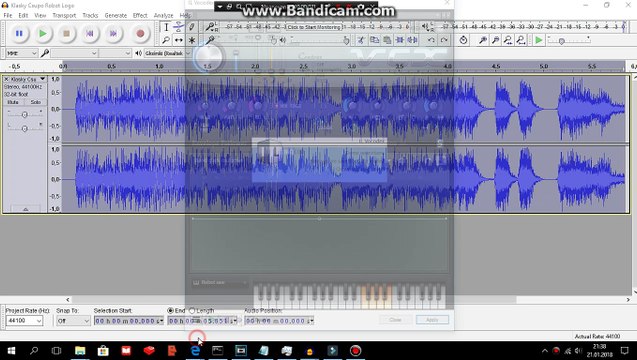Click the Audio Position time field
Image resolution: width=637 pixels, height=360 pixels.
pyautogui.click(x=279, y=321)
